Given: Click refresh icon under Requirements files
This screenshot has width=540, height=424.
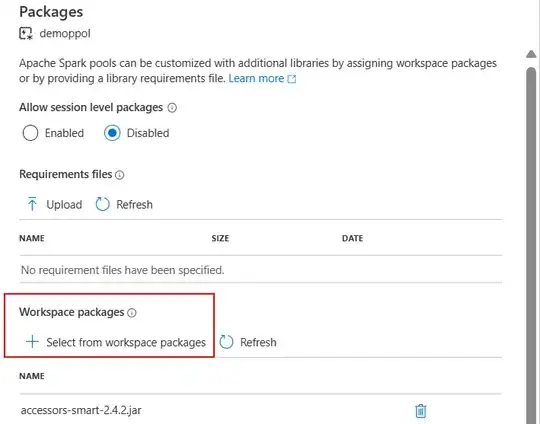Looking at the screenshot, I should pyautogui.click(x=102, y=204).
